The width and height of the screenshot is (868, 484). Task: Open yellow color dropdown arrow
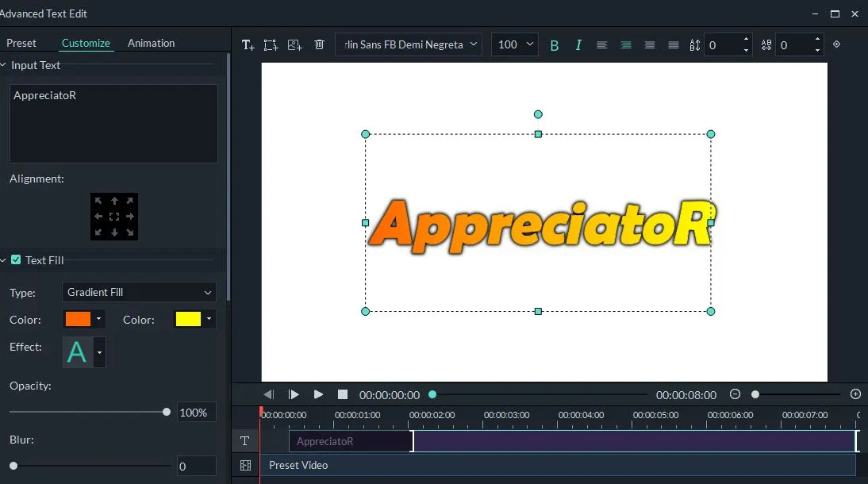coord(209,319)
